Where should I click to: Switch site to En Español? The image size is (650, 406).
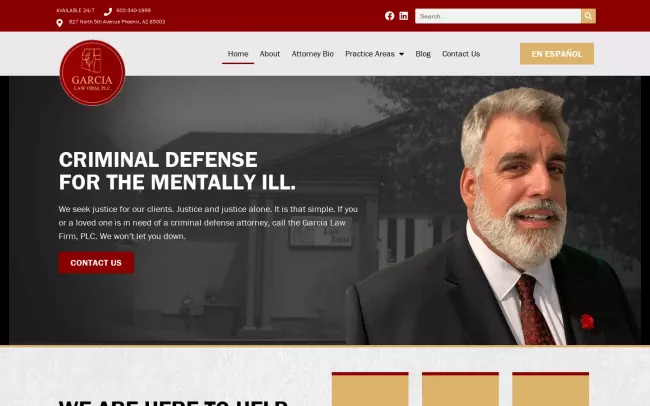(557, 53)
